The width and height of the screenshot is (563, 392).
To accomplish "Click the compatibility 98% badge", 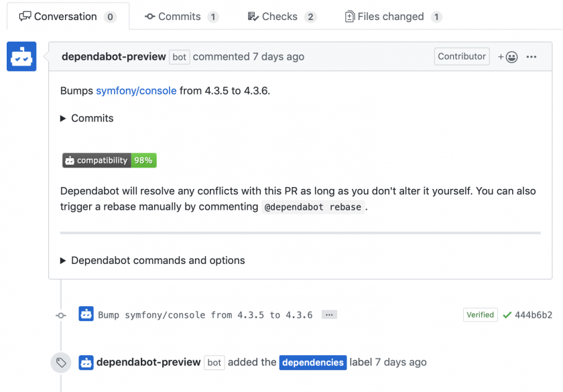I will tap(109, 160).
